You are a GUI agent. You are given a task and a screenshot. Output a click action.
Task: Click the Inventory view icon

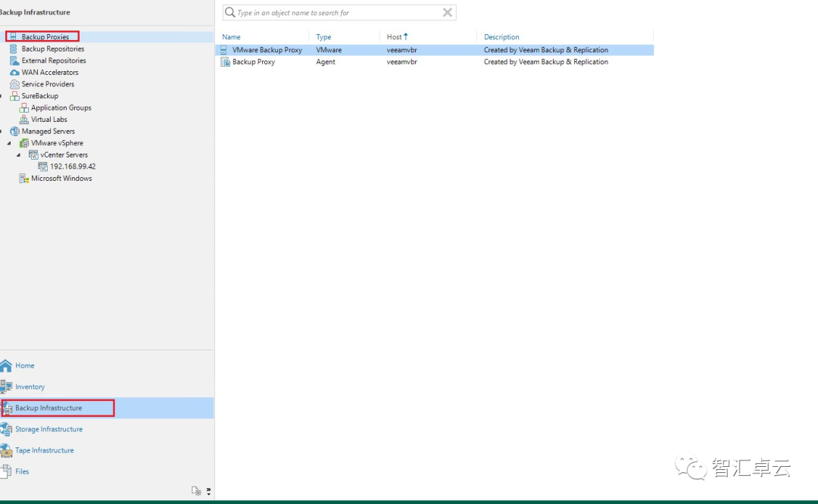(6, 386)
